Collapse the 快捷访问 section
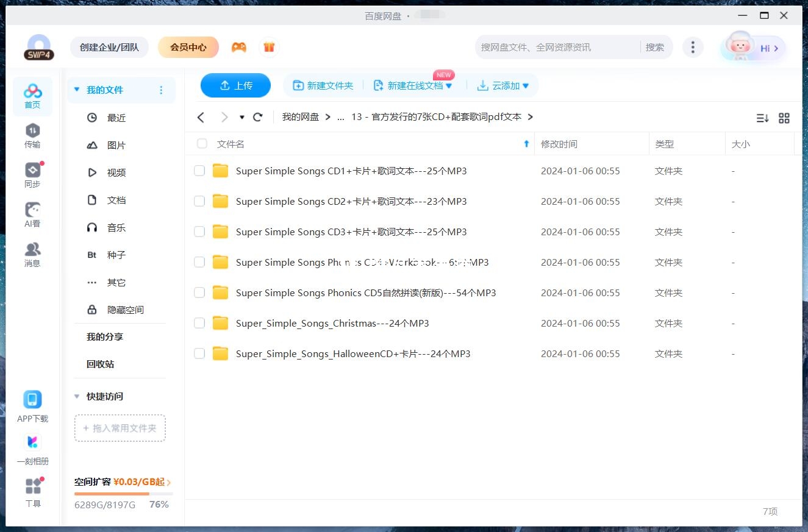This screenshot has width=808, height=532. coord(77,396)
